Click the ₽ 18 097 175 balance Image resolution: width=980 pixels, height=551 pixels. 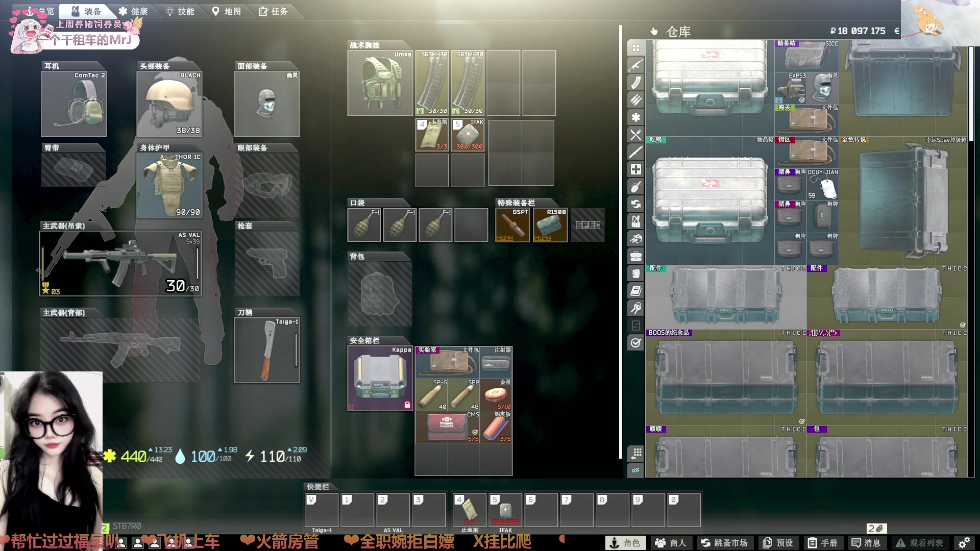858,31
